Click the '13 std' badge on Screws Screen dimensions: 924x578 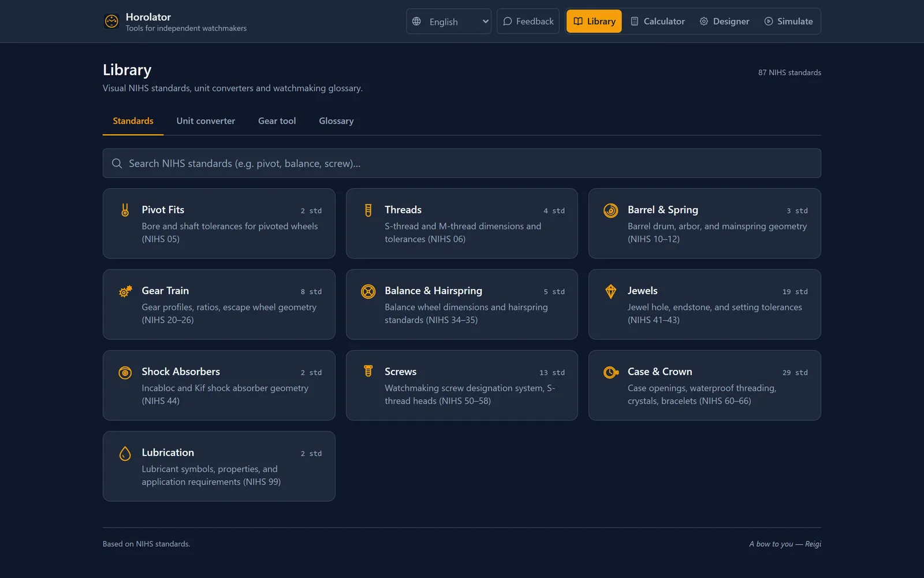point(552,372)
